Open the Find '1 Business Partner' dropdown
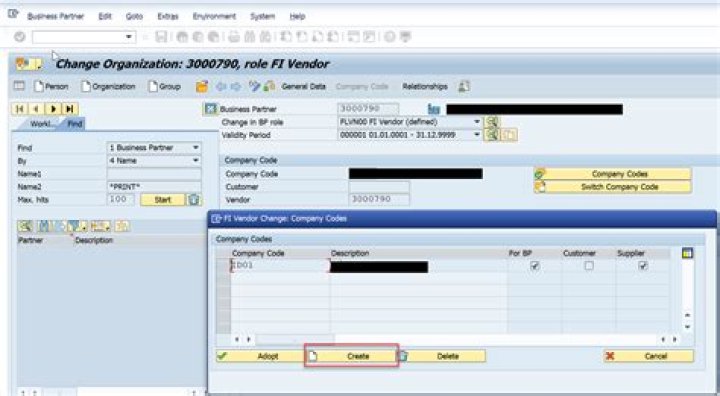Viewport: 720px width, 396px height. [x=196, y=147]
